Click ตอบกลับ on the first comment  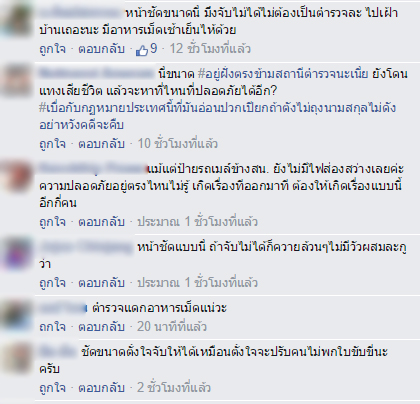(101, 49)
